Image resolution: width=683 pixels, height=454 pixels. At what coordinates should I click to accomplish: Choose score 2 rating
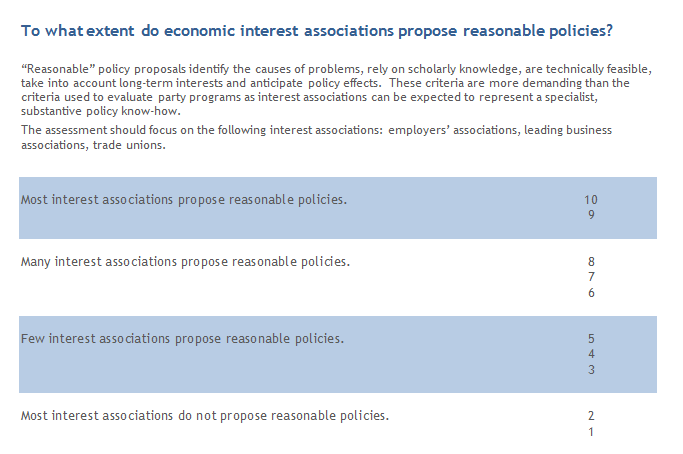coord(591,416)
